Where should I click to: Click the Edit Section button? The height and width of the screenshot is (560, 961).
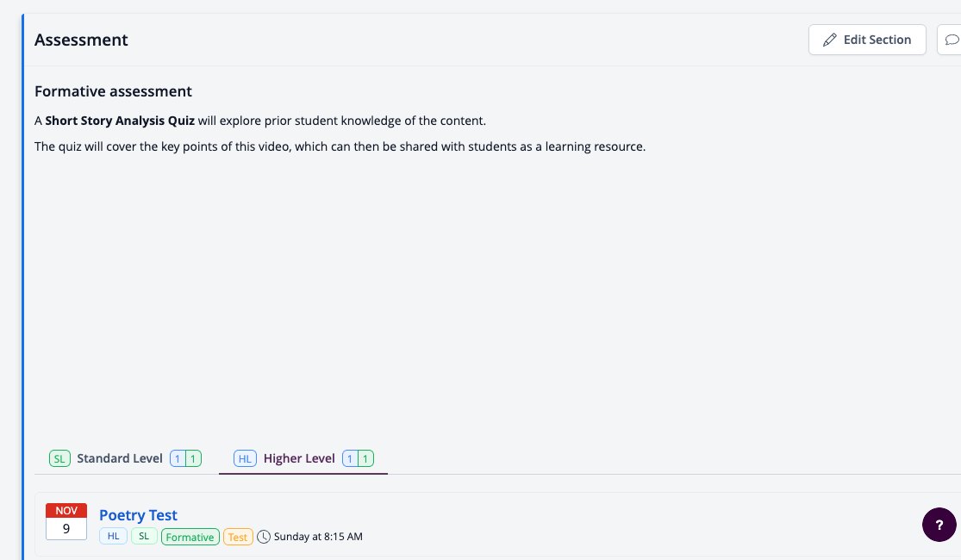(x=866, y=40)
